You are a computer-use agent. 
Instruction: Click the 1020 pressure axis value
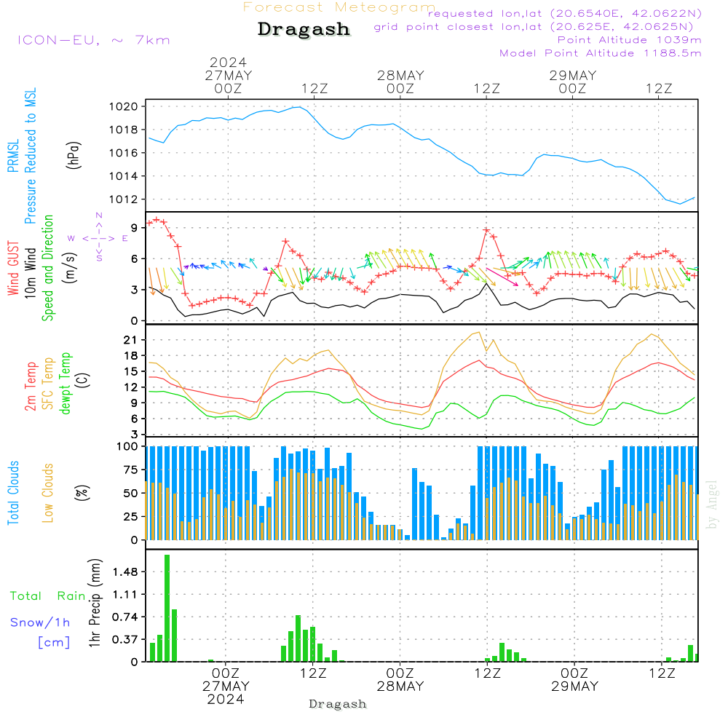point(124,107)
